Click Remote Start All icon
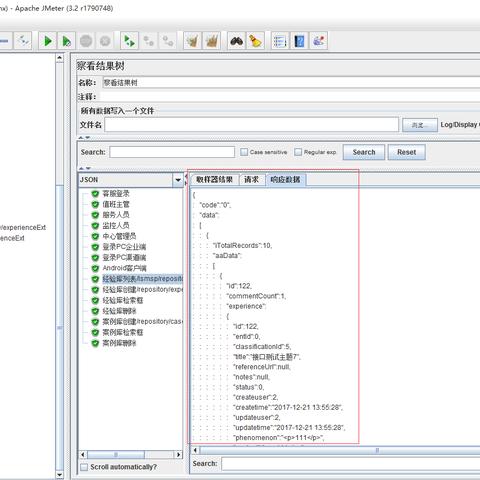The height and width of the screenshot is (480, 480). point(129,41)
